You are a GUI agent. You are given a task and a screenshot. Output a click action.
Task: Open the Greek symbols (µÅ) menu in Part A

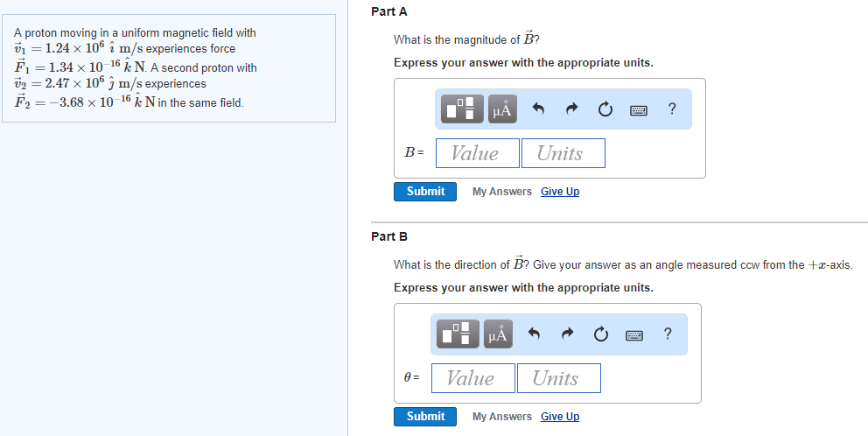tap(503, 109)
